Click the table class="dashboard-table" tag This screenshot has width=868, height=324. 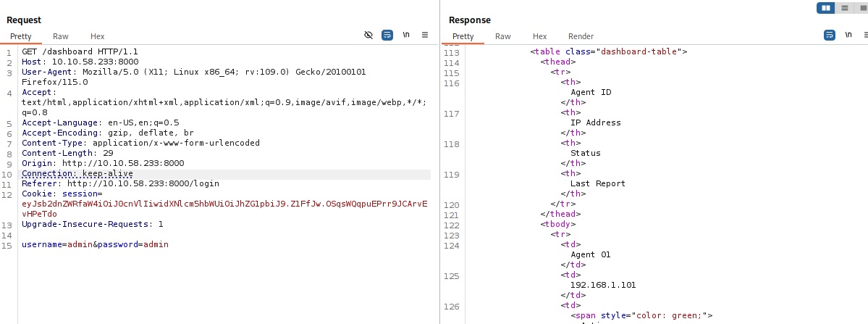(609, 52)
